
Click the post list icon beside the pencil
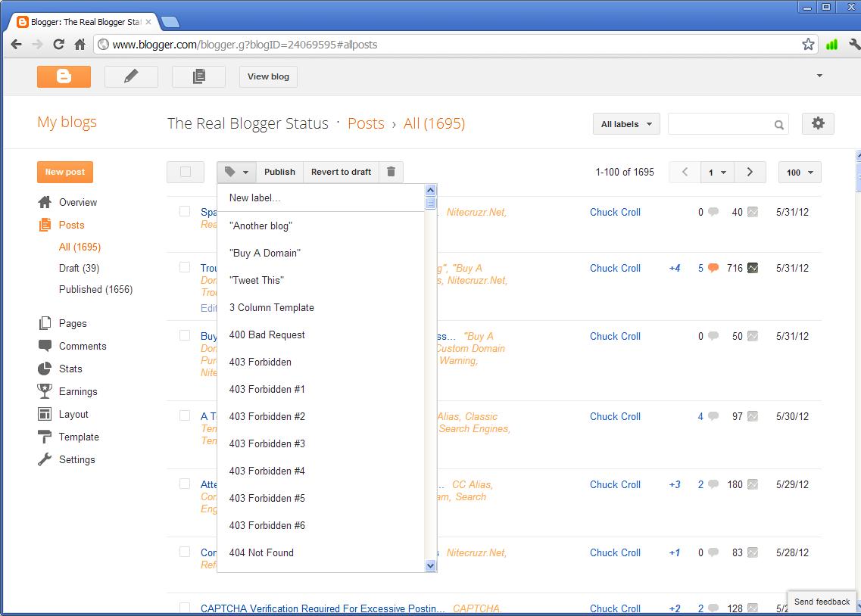click(198, 76)
